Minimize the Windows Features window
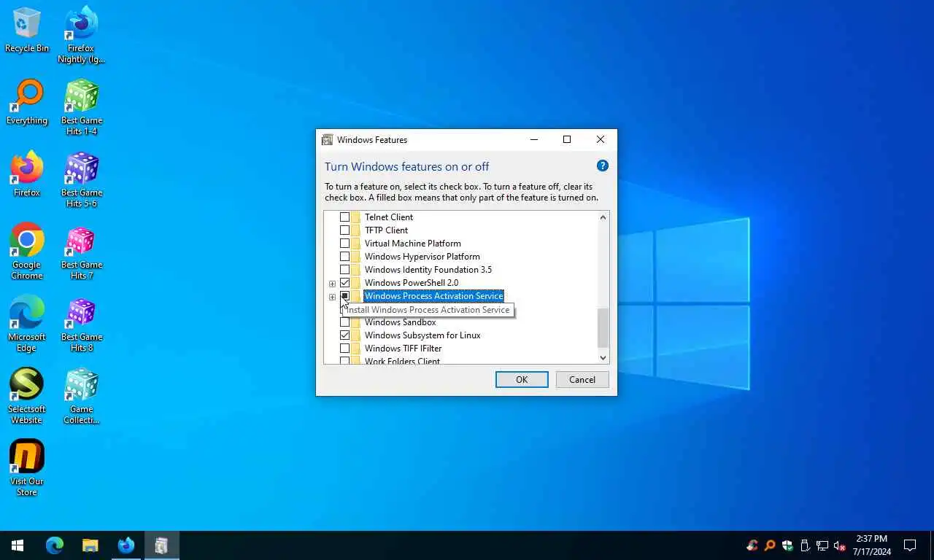 (x=533, y=139)
